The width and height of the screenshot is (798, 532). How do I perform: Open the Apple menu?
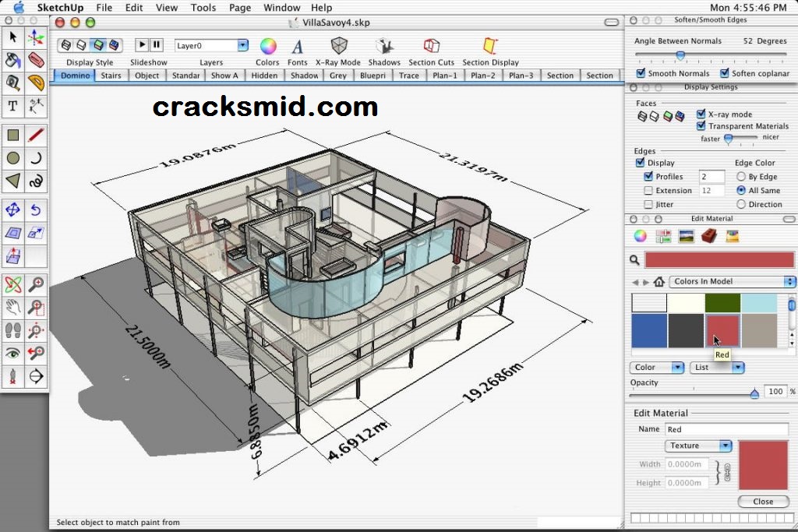(19, 7)
